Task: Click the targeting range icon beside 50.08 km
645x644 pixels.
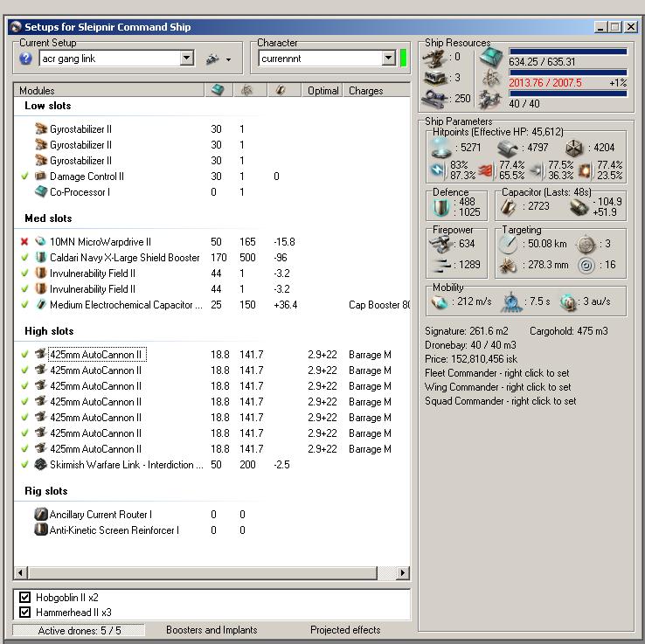Action: [508, 245]
